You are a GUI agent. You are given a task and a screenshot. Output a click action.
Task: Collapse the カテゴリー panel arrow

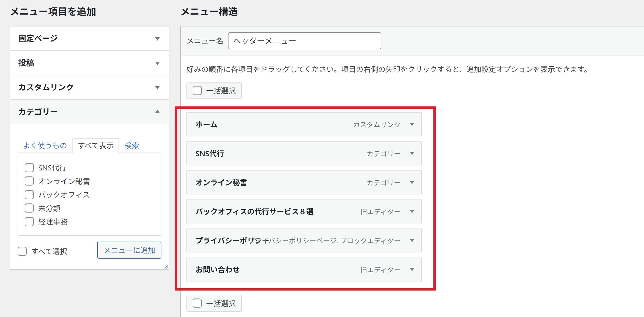[x=157, y=112]
